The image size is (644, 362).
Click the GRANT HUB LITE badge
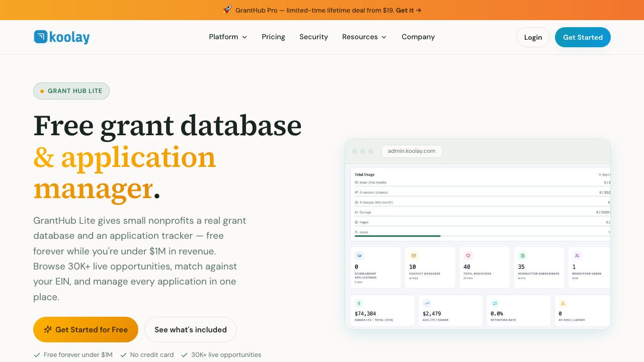pyautogui.click(x=71, y=91)
